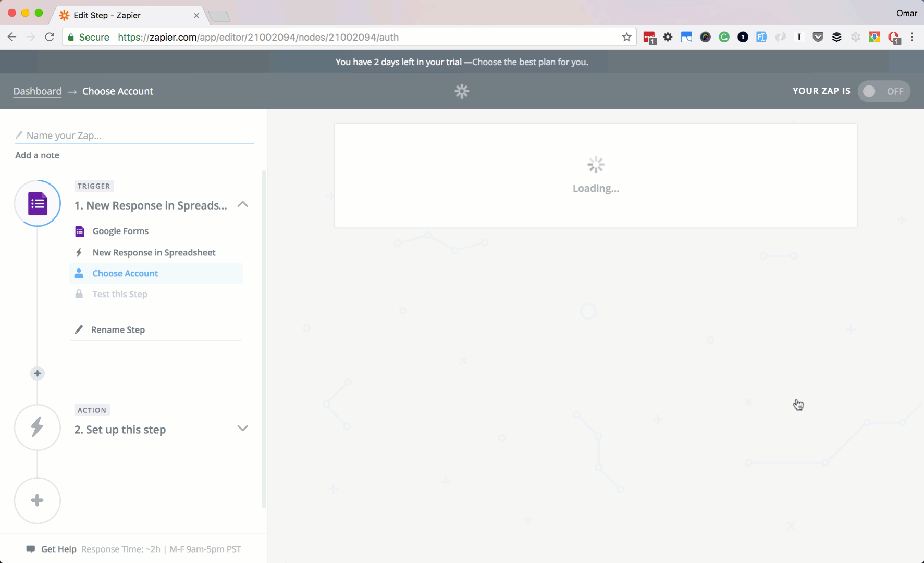Viewport: 924px width, 563px height.
Task: Click the Omar profile button
Action: (x=906, y=13)
